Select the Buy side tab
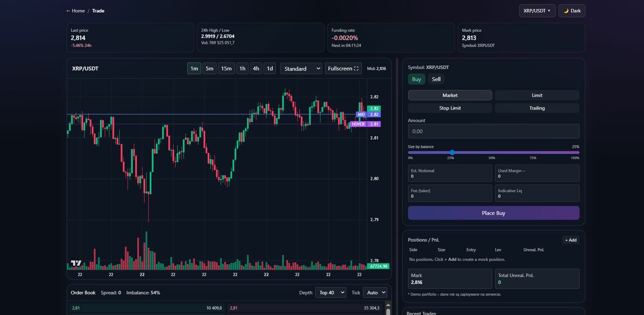This screenshot has width=644, height=315. pyautogui.click(x=416, y=79)
